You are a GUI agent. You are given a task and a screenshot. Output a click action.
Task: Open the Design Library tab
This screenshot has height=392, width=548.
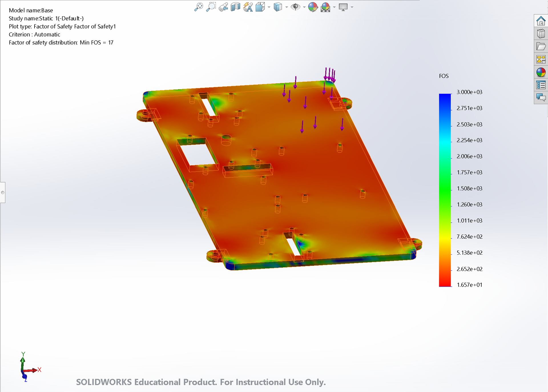click(x=541, y=34)
